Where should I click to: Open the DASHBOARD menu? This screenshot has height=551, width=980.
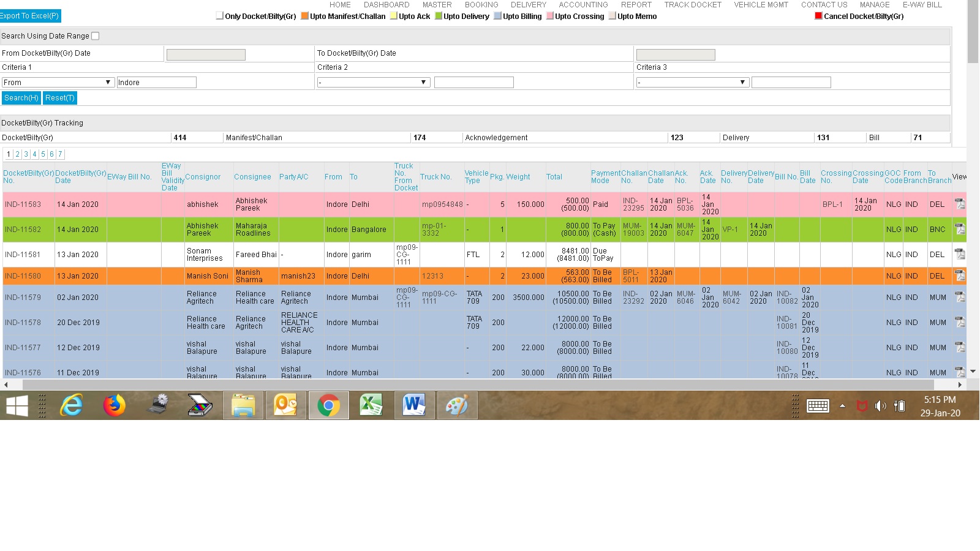tap(386, 5)
